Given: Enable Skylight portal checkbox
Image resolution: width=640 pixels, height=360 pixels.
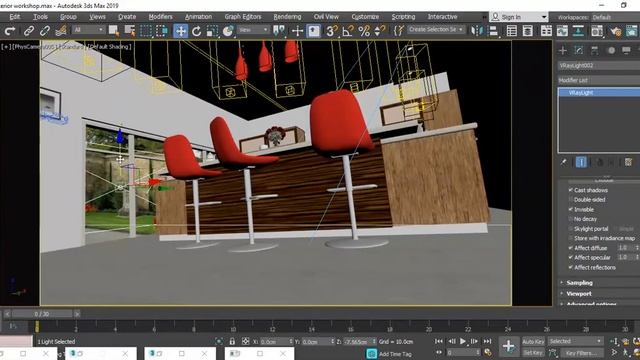Looking at the screenshot, I should 571,229.
